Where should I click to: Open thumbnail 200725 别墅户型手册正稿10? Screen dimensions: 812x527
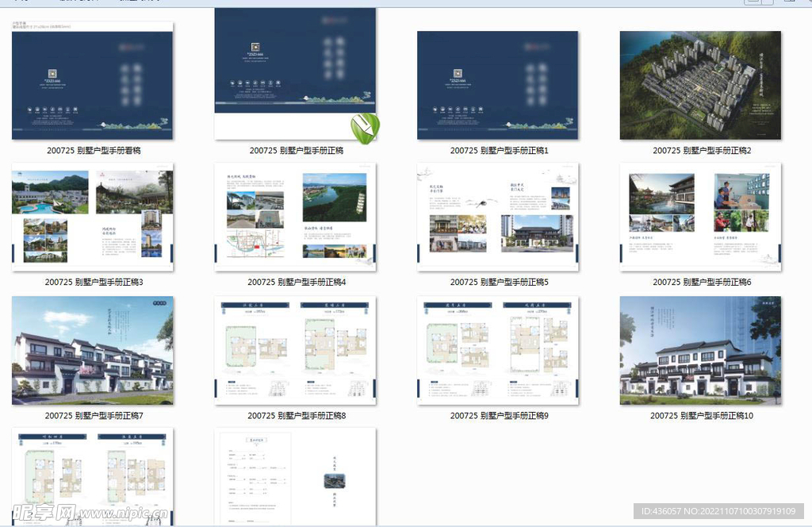pos(699,351)
